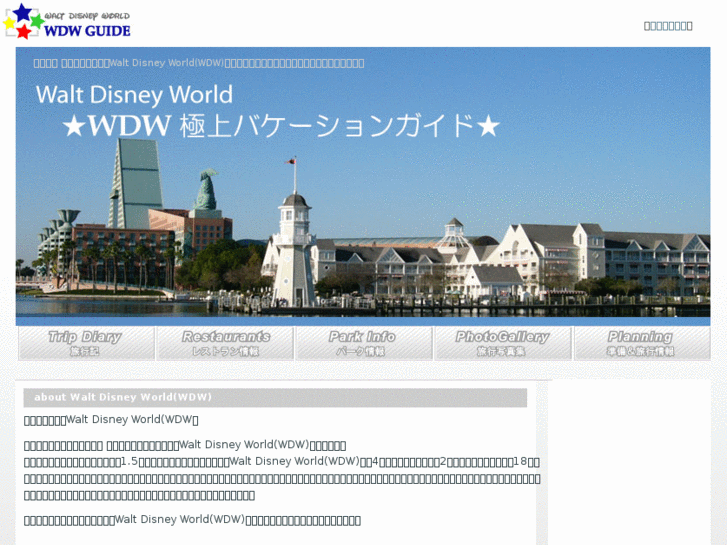Click the Walt Disney World banner image

coord(363,186)
